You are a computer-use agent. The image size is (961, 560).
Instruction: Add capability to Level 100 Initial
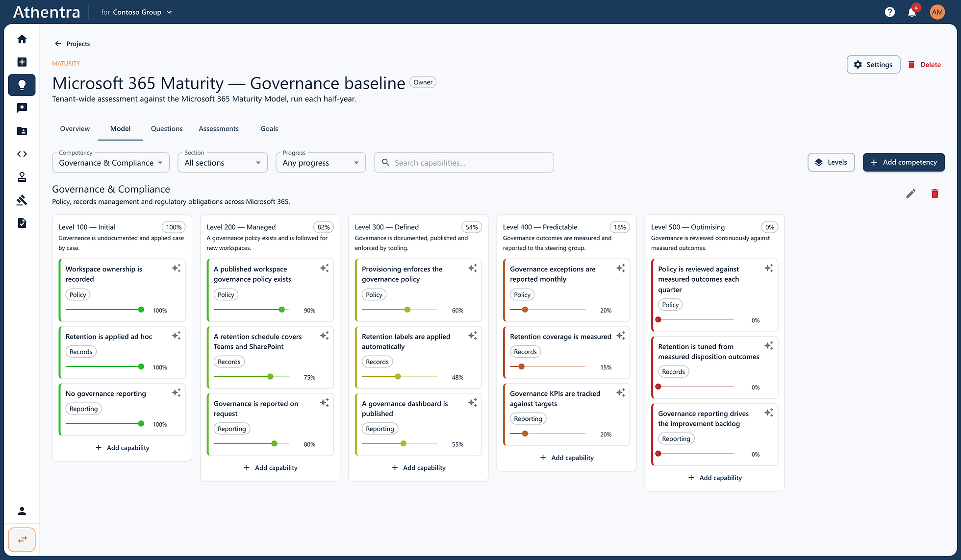[122, 448]
